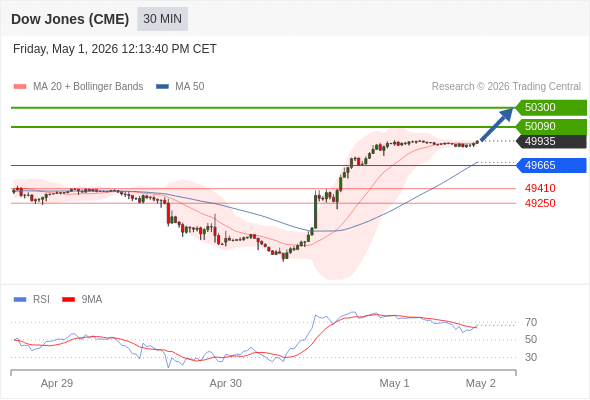Click the Friday, May 1, 2026 timestamp

115,49
